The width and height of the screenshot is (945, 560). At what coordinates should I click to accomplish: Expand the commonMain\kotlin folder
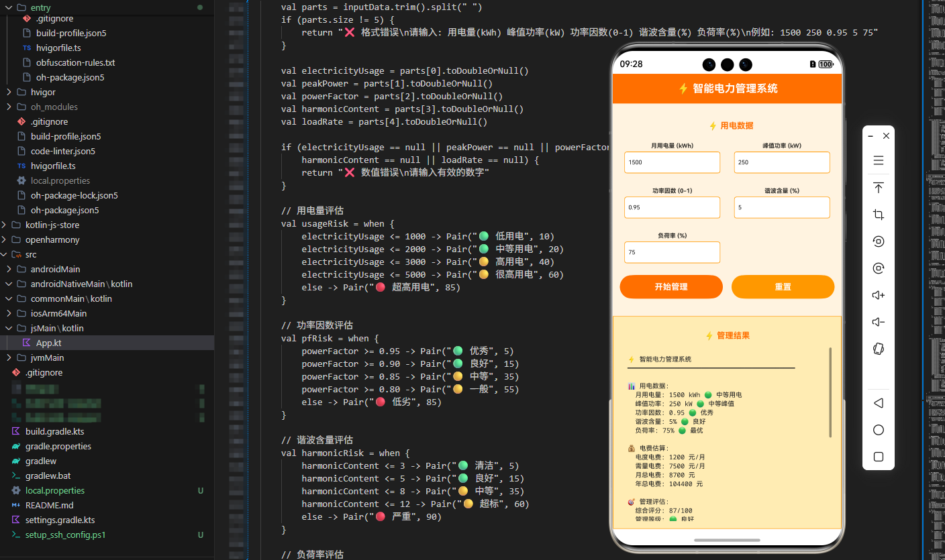[8, 298]
